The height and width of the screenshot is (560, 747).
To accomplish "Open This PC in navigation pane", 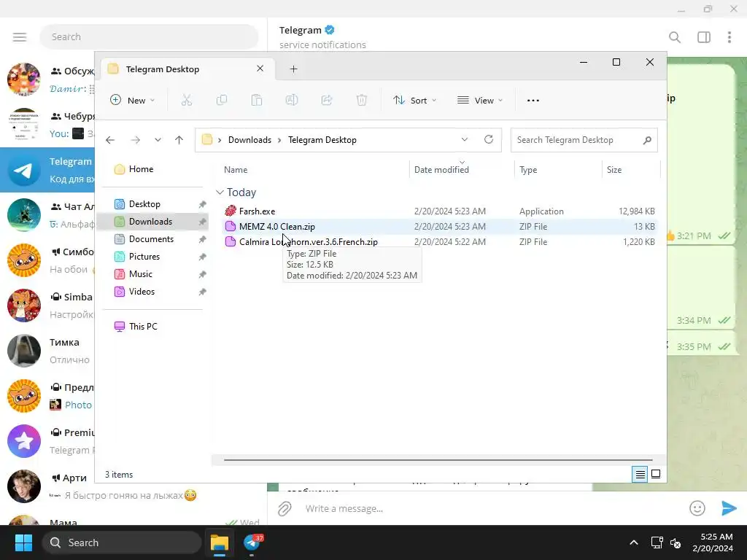I will [x=136, y=327].
